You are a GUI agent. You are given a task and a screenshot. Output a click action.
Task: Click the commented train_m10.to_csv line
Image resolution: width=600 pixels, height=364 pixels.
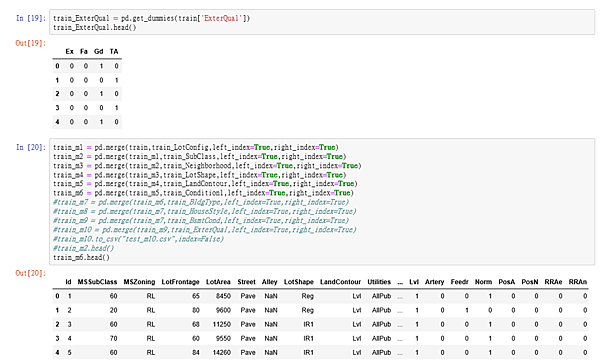click(138, 239)
